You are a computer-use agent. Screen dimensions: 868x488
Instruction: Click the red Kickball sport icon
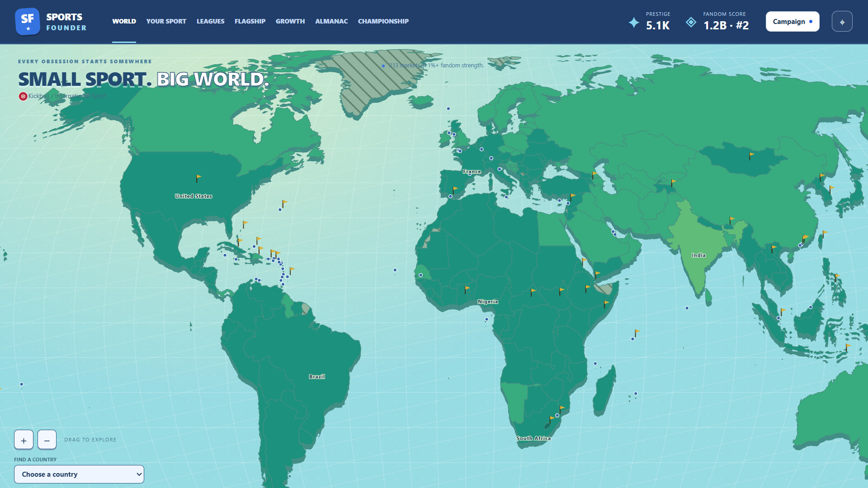click(23, 96)
